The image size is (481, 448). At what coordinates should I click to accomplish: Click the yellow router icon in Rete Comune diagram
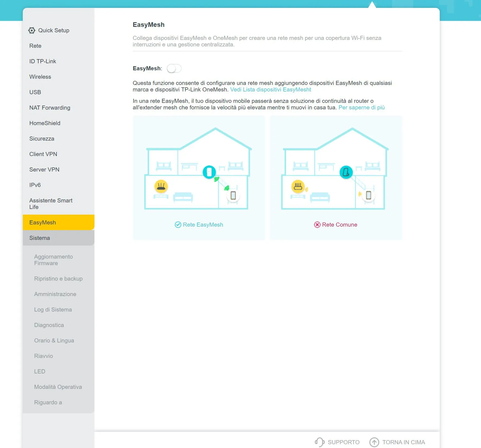click(x=298, y=186)
